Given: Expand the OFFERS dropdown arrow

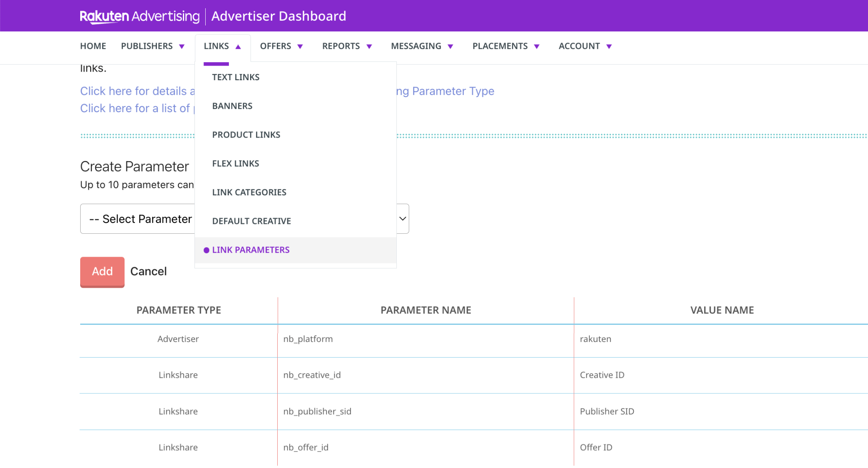Looking at the screenshot, I should 301,47.
